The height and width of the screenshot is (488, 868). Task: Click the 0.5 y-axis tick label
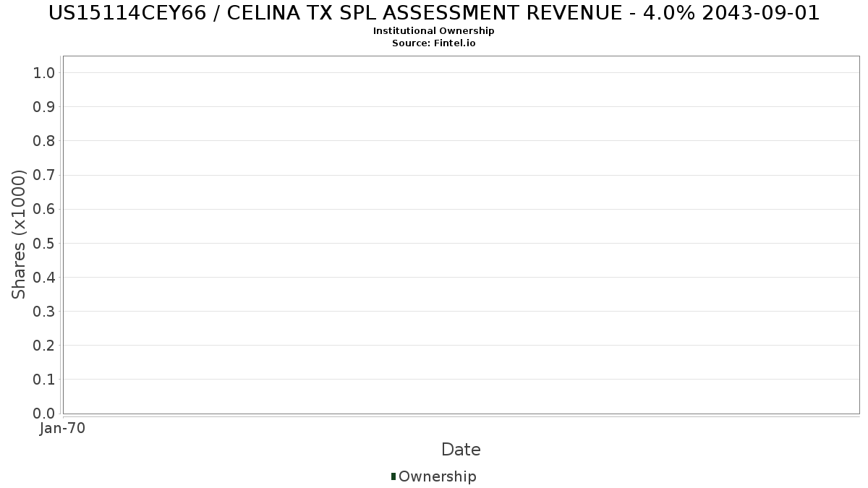(44, 243)
